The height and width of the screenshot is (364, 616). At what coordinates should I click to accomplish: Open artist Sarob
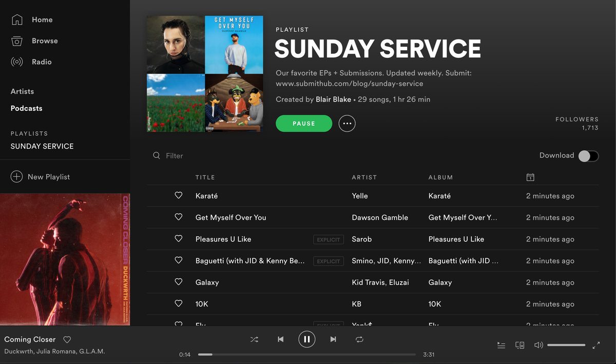pyautogui.click(x=362, y=239)
